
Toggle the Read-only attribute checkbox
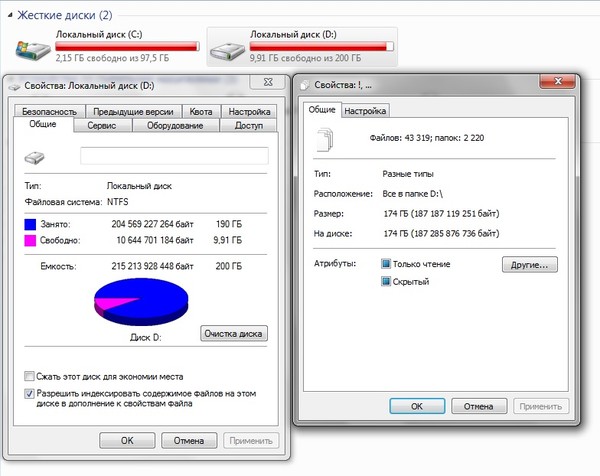click(386, 264)
